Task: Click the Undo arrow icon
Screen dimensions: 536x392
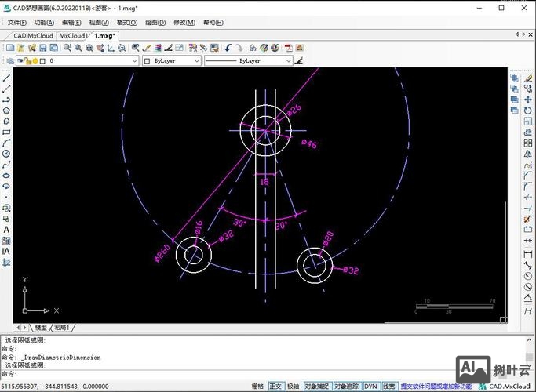Action: point(228,48)
